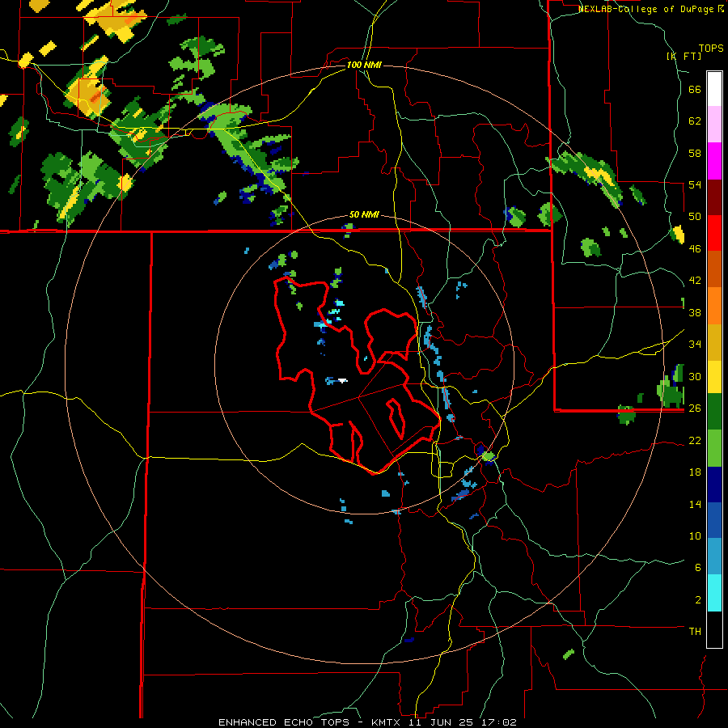Click the legend value 54
Viewport: 728px width, 728px height.
point(695,184)
